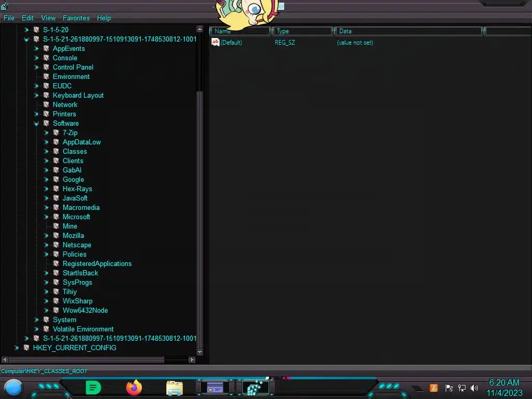Click the Java update tray icon
This screenshot has width=532, height=399.
434,388
